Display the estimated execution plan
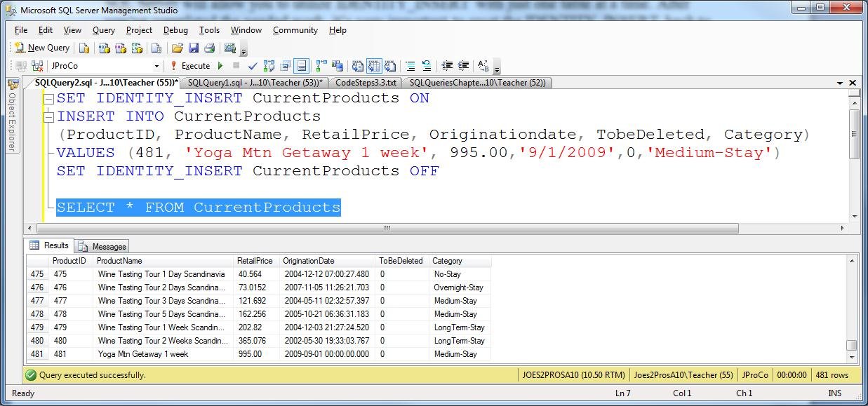 click(x=269, y=66)
